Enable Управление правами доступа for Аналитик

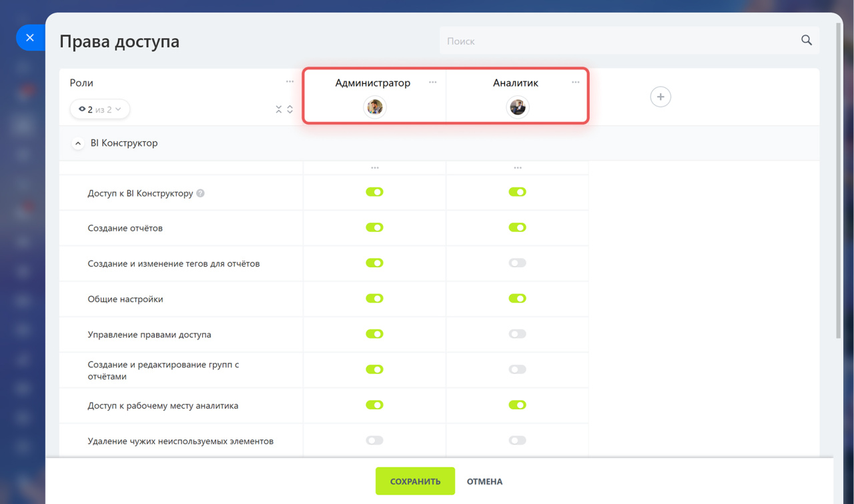click(x=517, y=334)
